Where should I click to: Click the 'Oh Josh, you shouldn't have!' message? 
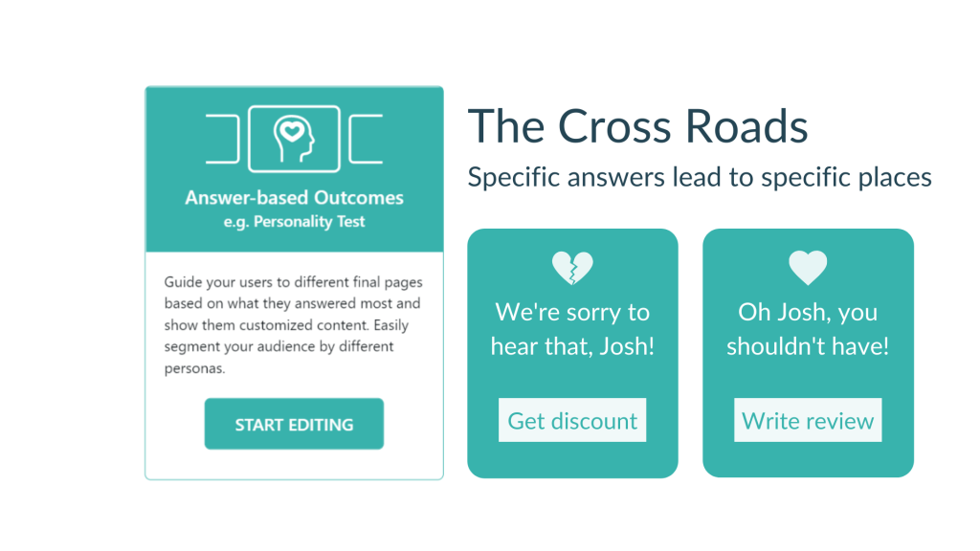pos(808,329)
